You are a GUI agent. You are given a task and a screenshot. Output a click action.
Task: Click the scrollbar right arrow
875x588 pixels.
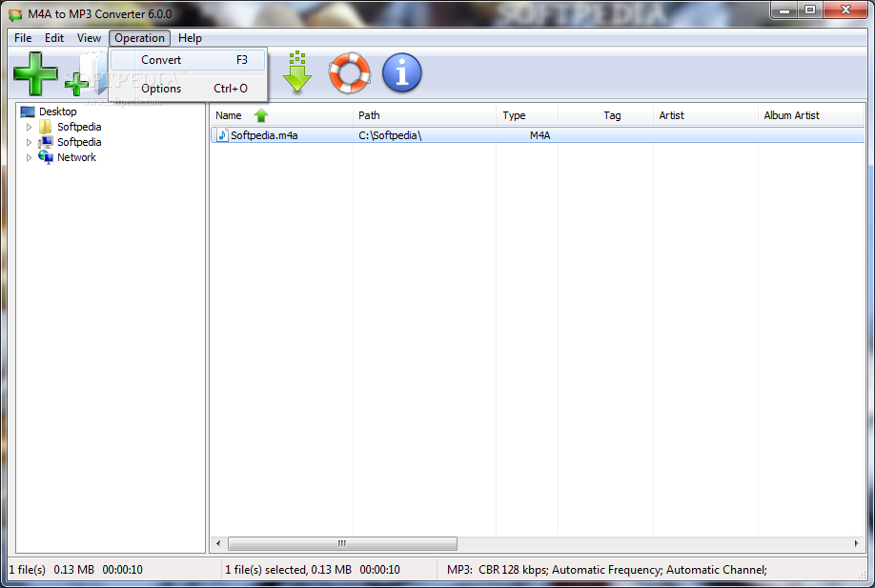coord(857,543)
